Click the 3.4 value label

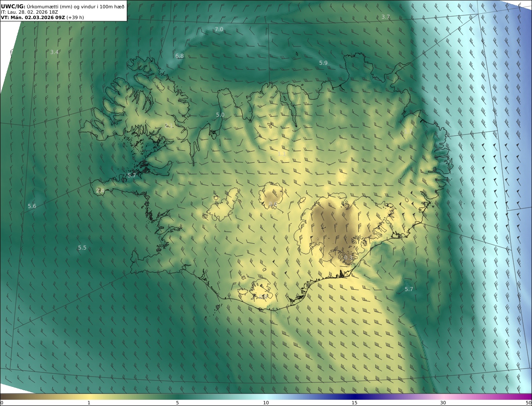click(54, 52)
